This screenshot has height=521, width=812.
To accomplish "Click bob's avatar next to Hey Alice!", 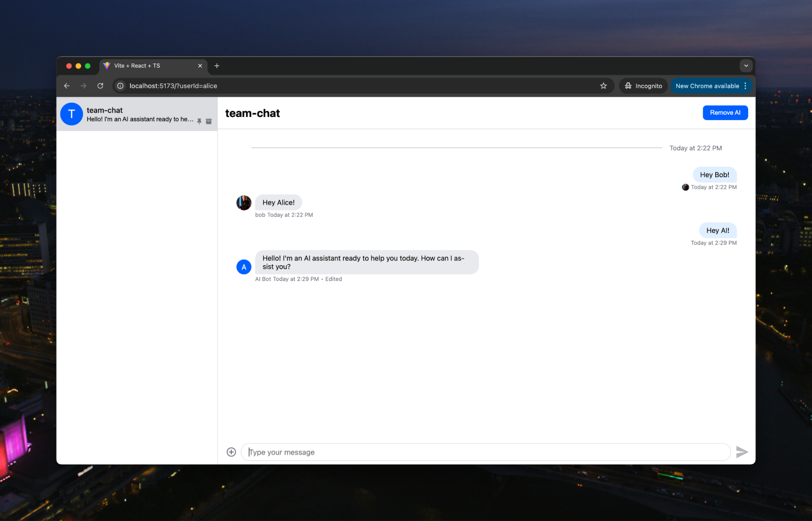I will point(244,203).
